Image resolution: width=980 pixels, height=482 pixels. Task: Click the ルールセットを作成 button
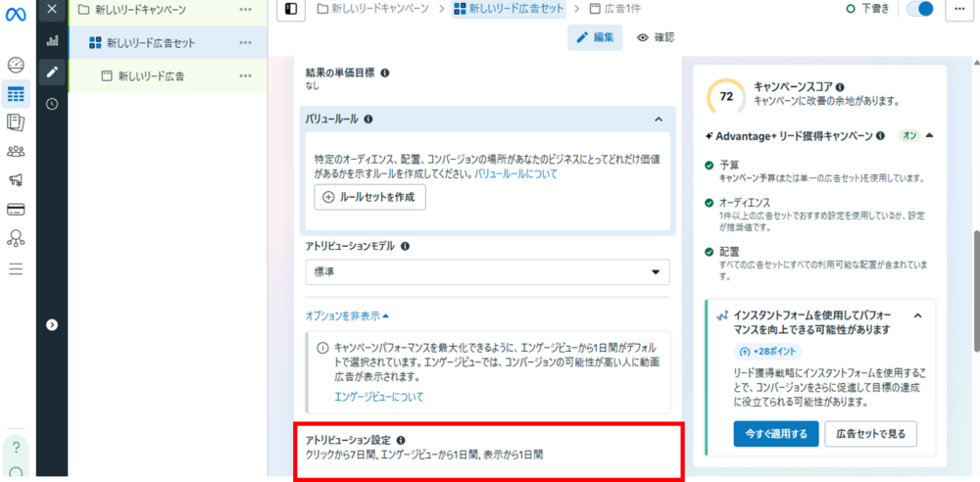pos(369,197)
